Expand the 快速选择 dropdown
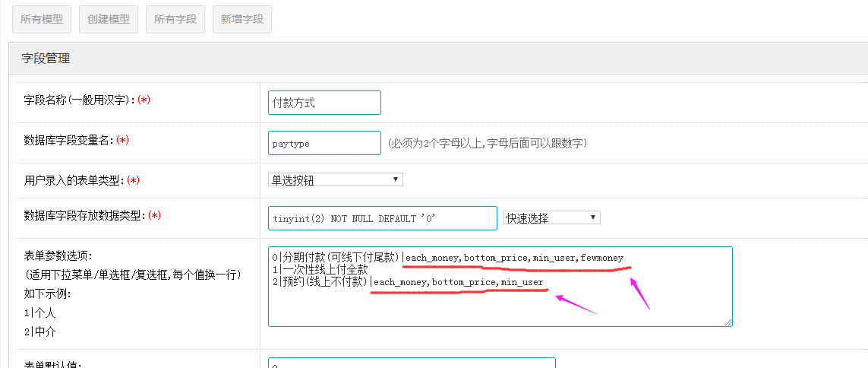This screenshot has height=368, width=868. click(x=551, y=218)
